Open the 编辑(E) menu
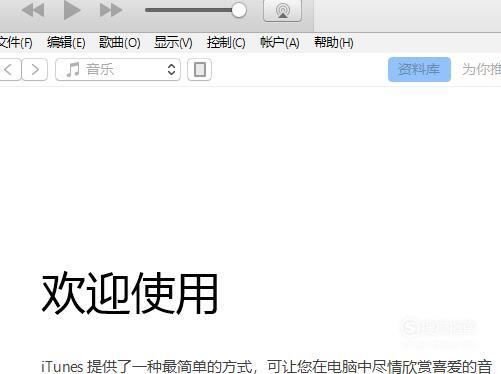501x374 pixels. coord(66,43)
